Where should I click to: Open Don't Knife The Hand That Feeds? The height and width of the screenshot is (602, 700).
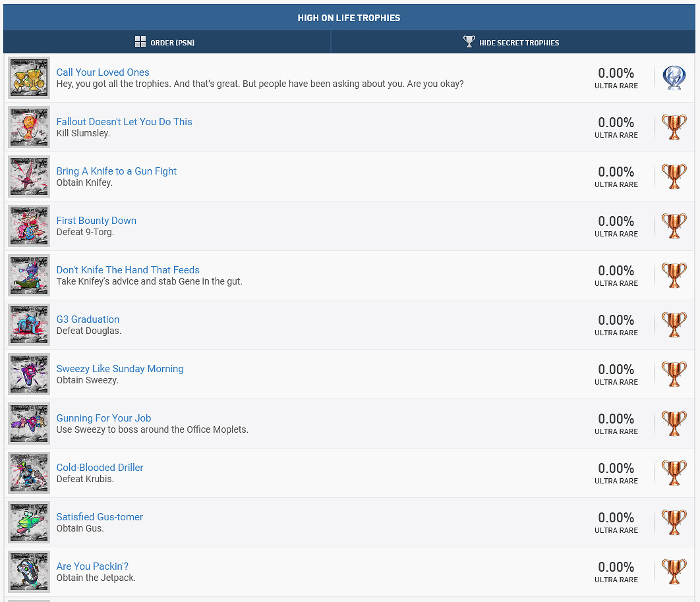pyautogui.click(x=128, y=270)
